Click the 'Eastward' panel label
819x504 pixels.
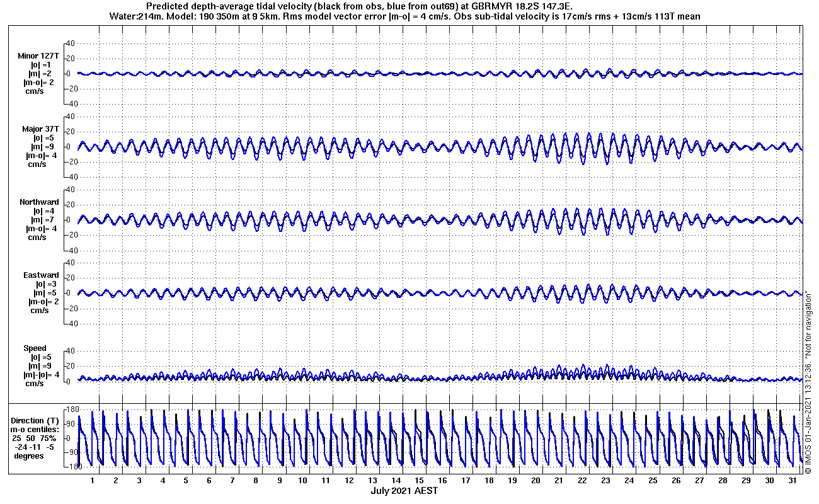[41, 275]
